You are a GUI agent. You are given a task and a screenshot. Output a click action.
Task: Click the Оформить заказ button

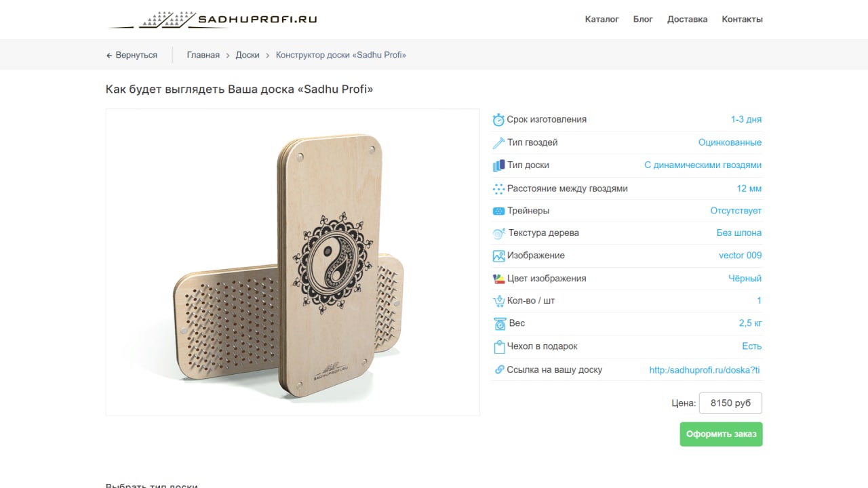(x=721, y=434)
